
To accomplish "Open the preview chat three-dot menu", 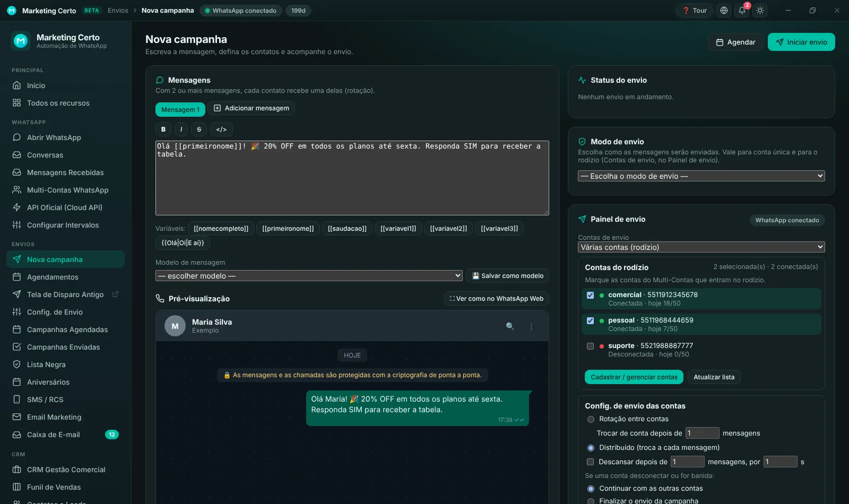I will pyautogui.click(x=531, y=326).
